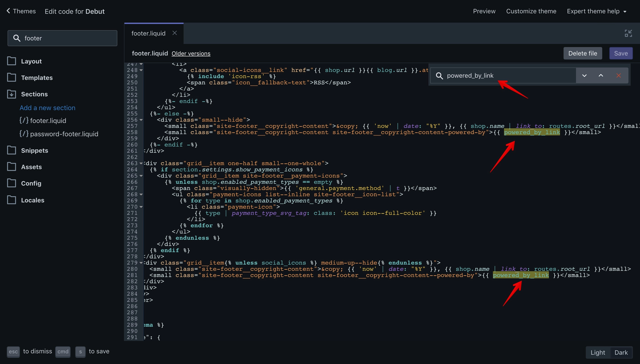Click highlighted powered_by_link on line 258
Image resolution: width=640 pixels, height=364 pixels.
click(532, 132)
